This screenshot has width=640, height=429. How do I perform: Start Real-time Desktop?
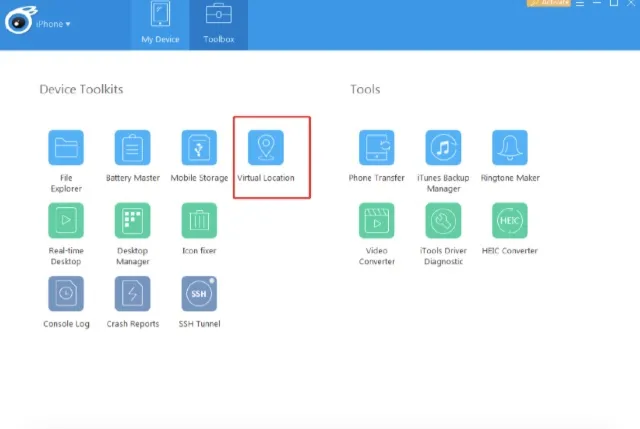click(x=66, y=220)
